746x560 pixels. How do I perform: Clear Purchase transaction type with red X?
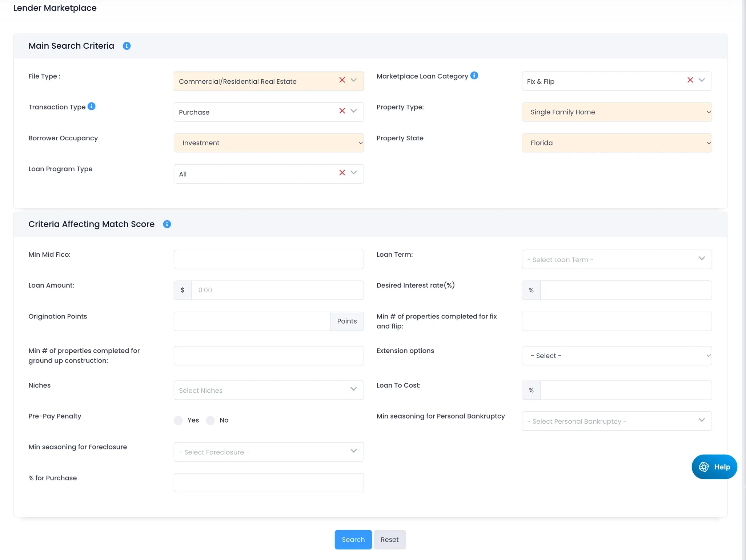[x=342, y=111]
